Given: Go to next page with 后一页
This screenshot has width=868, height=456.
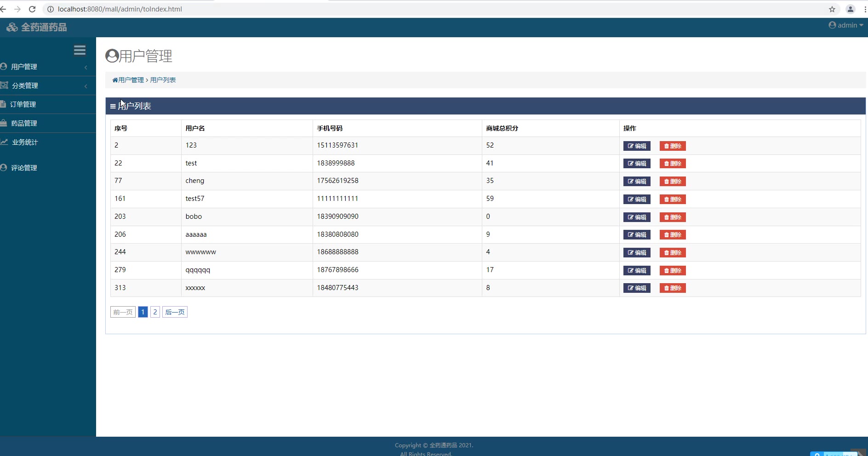Looking at the screenshot, I should (x=175, y=312).
